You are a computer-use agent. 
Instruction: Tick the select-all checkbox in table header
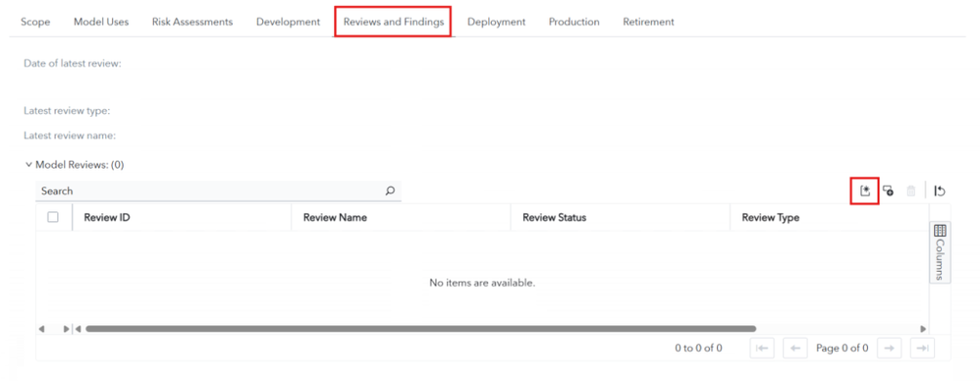click(53, 217)
